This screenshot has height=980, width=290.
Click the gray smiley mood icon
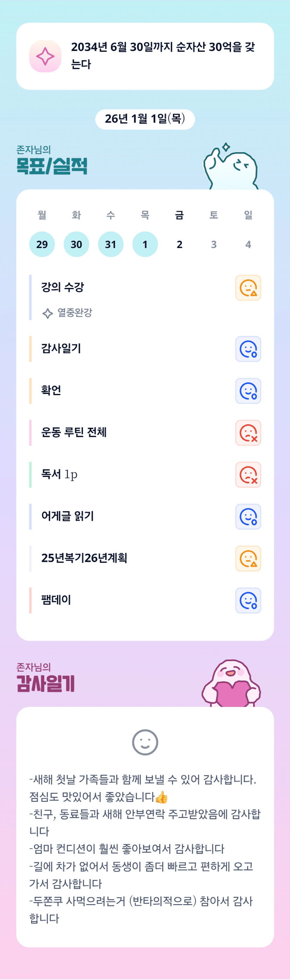click(145, 742)
